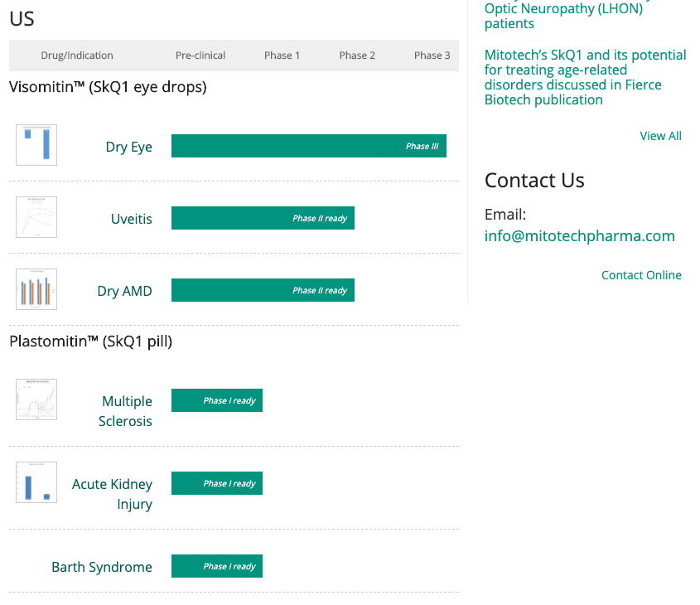
Task: Click the Barth Syndrome indication link
Action: pyautogui.click(x=102, y=568)
